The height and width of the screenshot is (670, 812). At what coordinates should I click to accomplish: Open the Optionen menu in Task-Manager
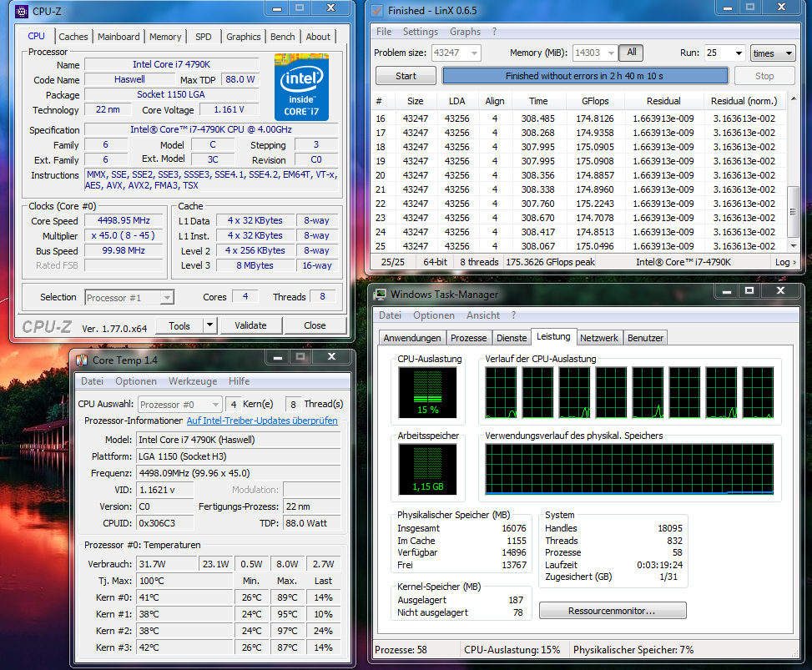(433, 315)
